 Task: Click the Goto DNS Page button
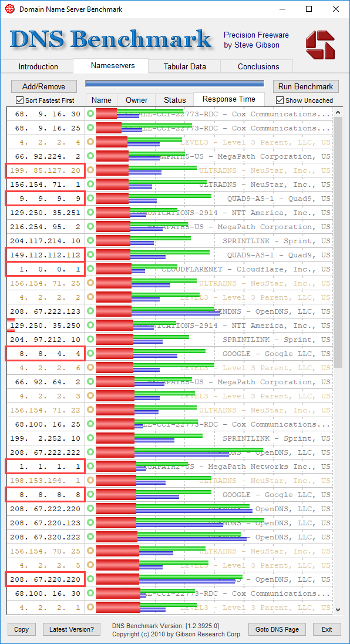(278, 629)
